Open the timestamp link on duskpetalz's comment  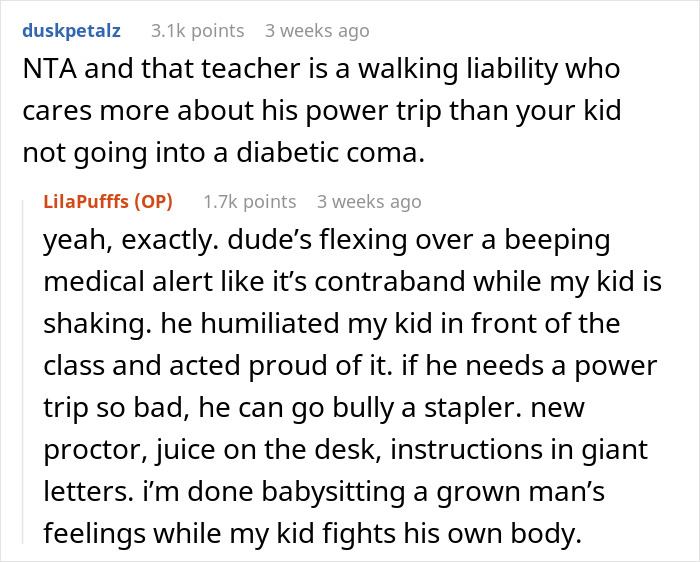[319, 30]
